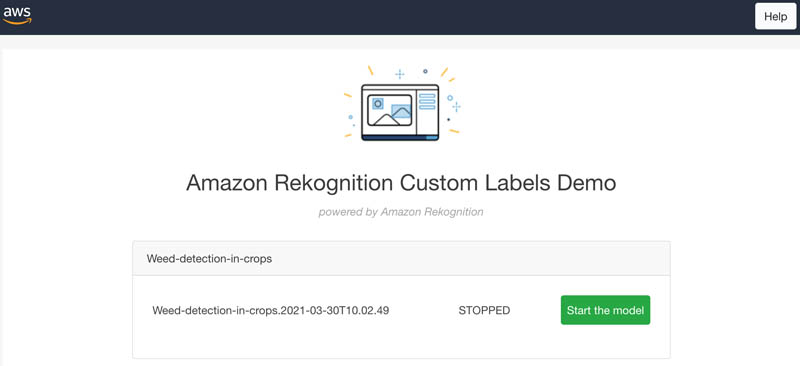The image size is (800, 366).
Task: Click the STOPPED status label
Action: pyautogui.click(x=484, y=310)
